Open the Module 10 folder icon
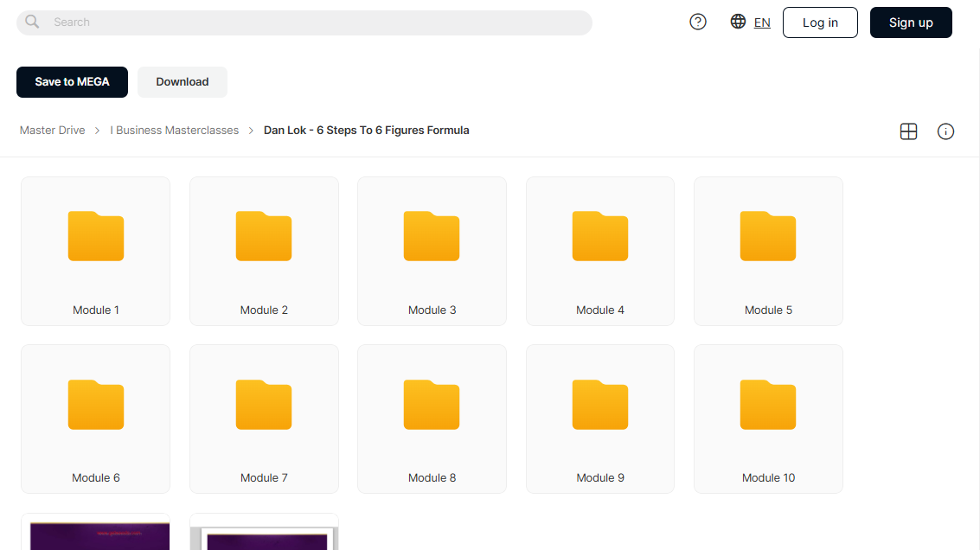 pyautogui.click(x=768, y=405)
